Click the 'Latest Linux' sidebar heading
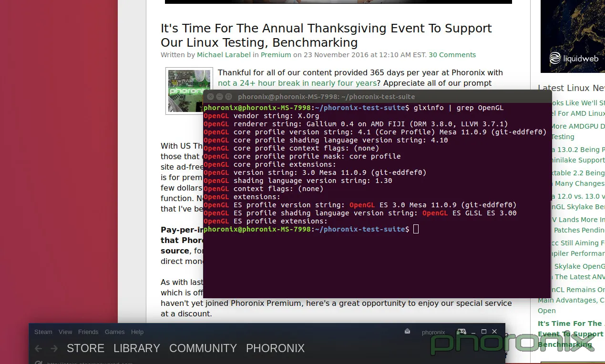The width and height of the screenshot is (605, 364). pyautogui.click(x=571, y=88)
